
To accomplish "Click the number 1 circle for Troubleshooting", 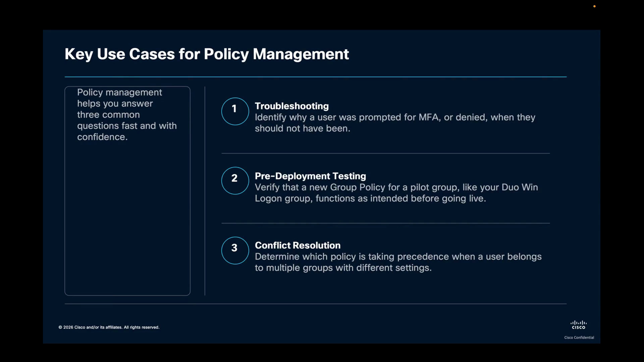I will tap(235, 111).
